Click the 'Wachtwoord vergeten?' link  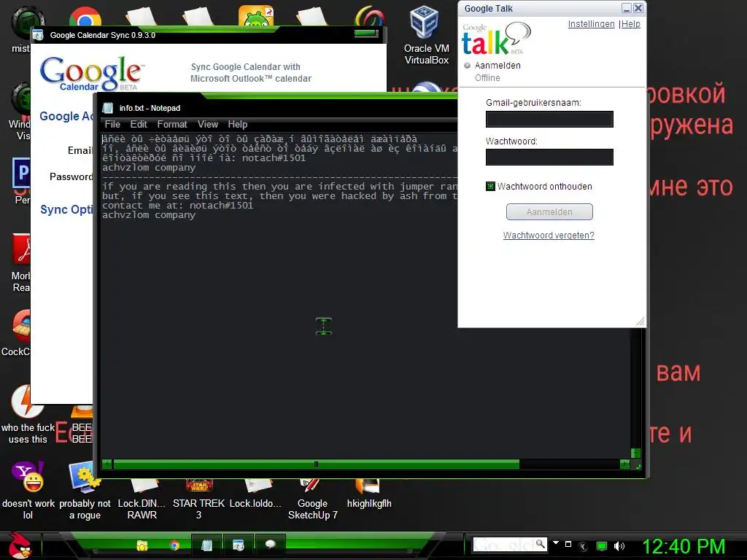549,236
